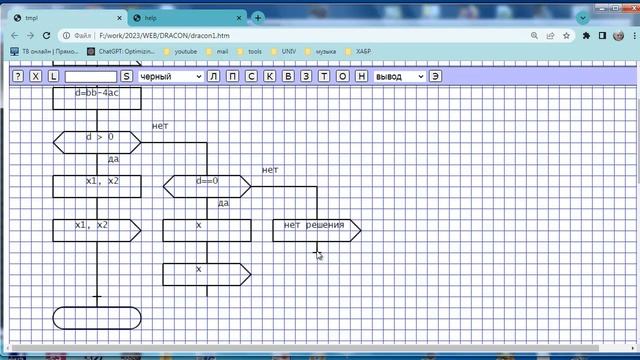Click the 'О' toolbar button
Image resolution: width=640 pixels, height=360 pixels.
(x=342, y=76)
